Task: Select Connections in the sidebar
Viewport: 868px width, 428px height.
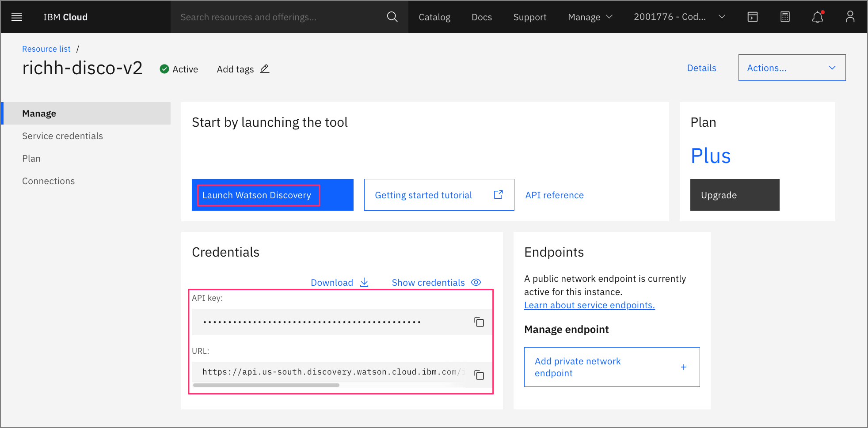Action: [x=49, y=181]
